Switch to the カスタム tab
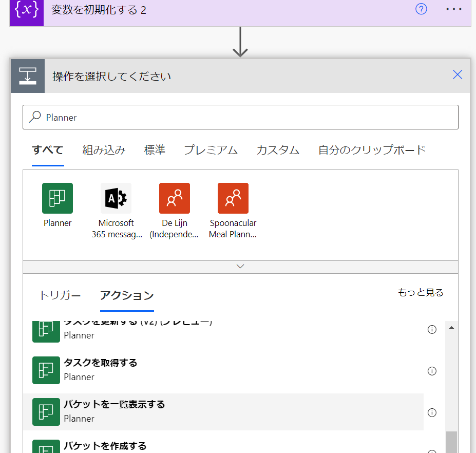Viewport: 476px width, 453px height. point(278,150)
